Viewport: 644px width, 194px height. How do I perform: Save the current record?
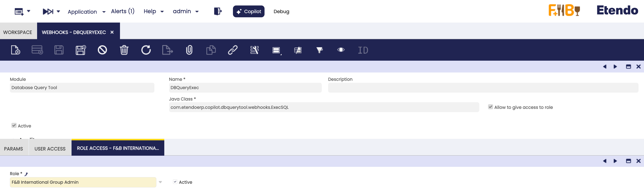(x=59, y=50)
